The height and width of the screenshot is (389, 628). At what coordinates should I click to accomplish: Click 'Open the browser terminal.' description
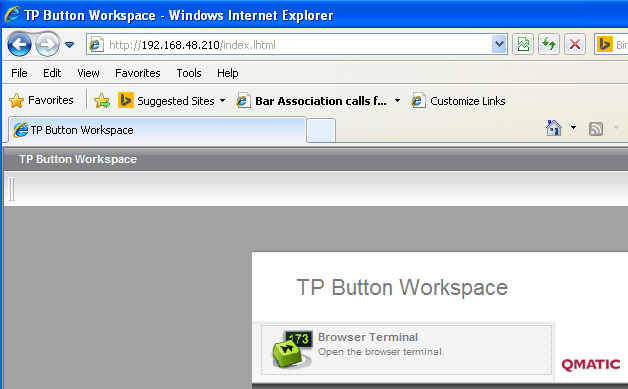click(381, 352)
